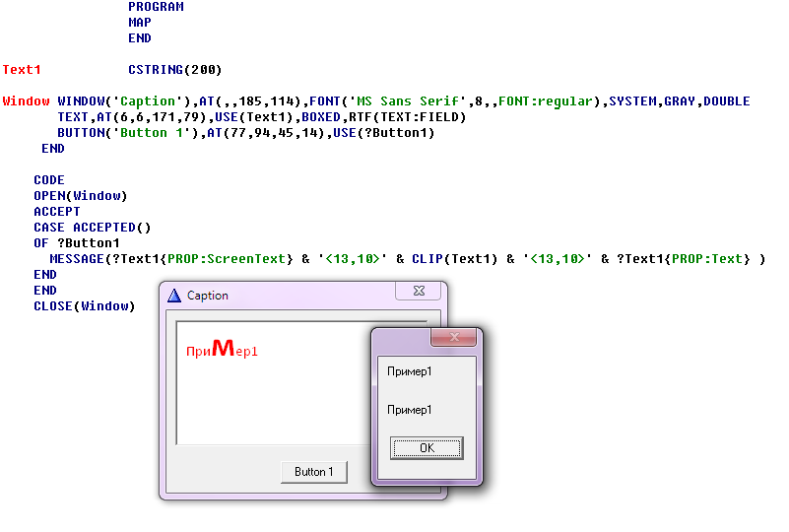Click the red Text1 label in code

22,70
